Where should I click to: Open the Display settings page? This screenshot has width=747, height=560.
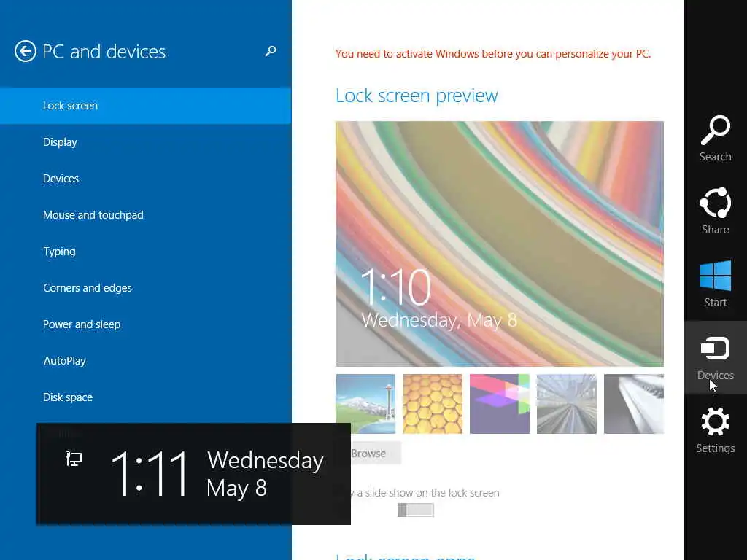145,142
